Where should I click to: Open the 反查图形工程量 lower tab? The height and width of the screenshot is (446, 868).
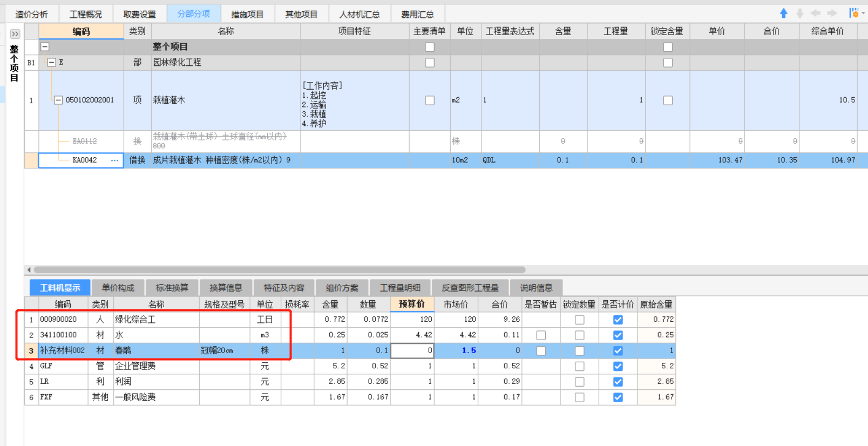coord(470,288)
